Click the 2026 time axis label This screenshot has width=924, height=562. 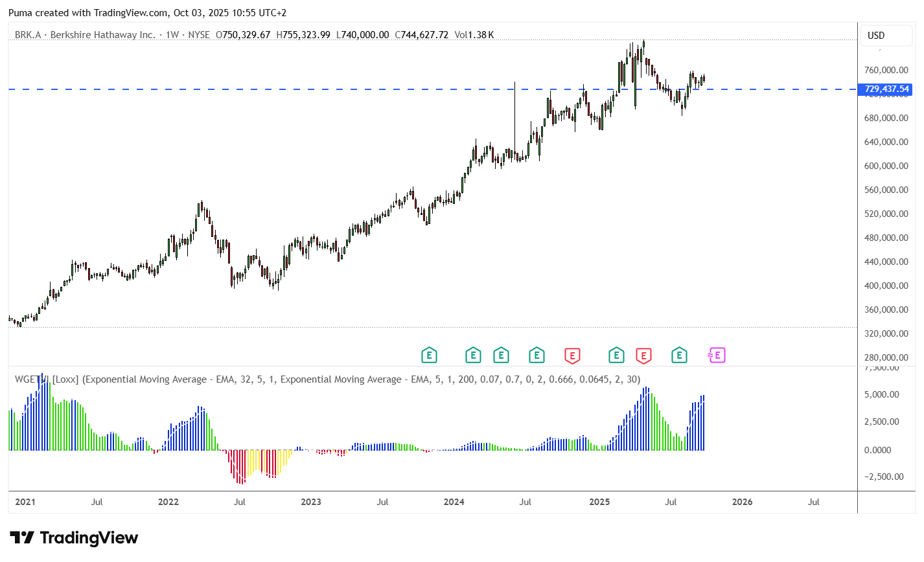pos(743,502)
